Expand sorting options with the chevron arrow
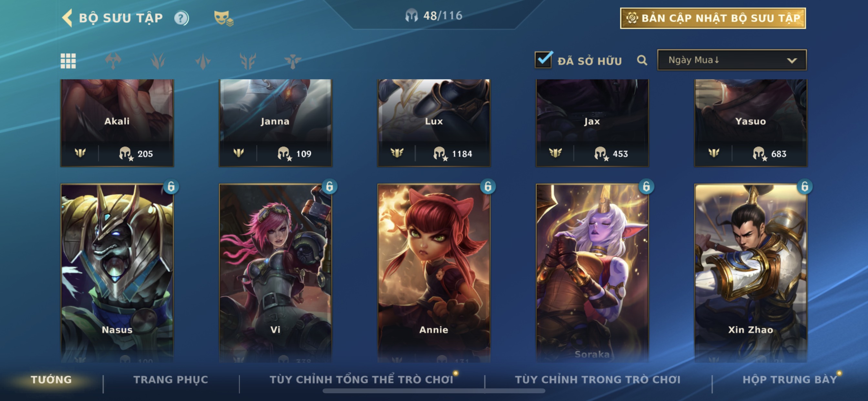868x401 pixels. (792, 61)
